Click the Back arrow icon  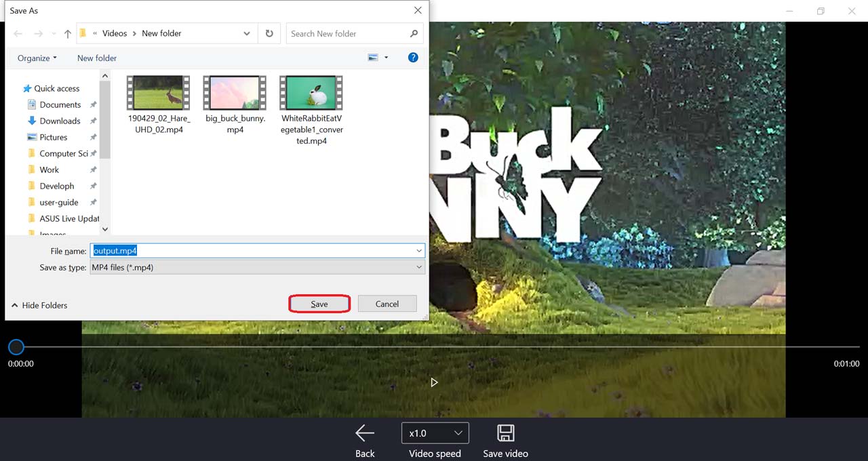click(x=365, y=433)
